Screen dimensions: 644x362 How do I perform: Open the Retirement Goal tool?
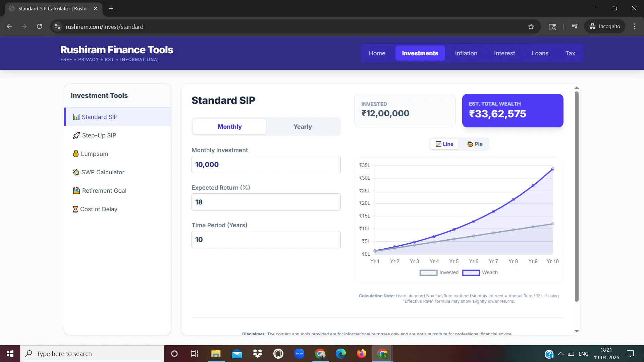(117, 191)
